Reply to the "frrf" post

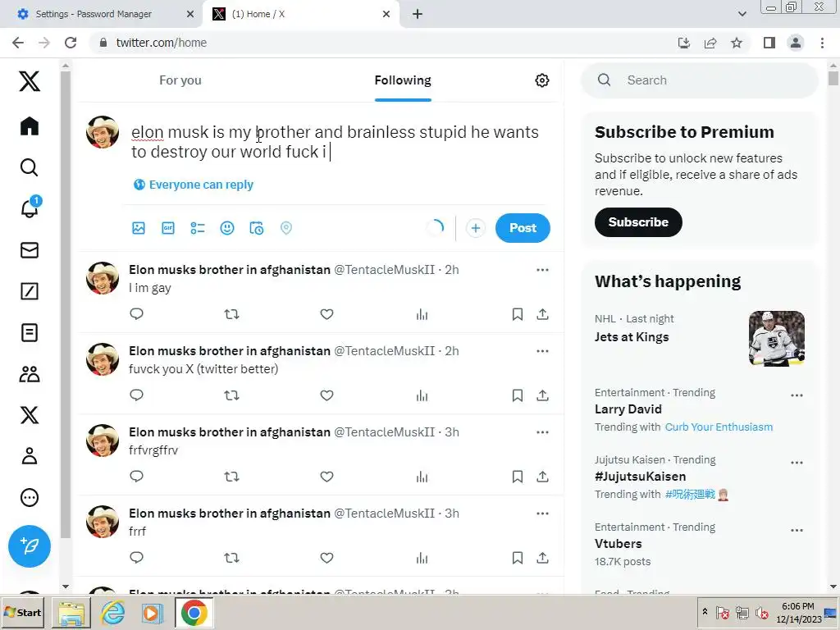[137, 558]
